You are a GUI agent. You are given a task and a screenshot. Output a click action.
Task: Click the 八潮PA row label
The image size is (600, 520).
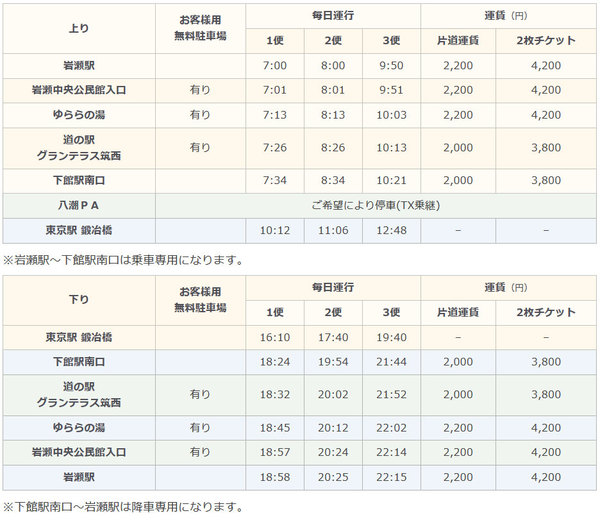pyautogui.click(x=78, y=205)
